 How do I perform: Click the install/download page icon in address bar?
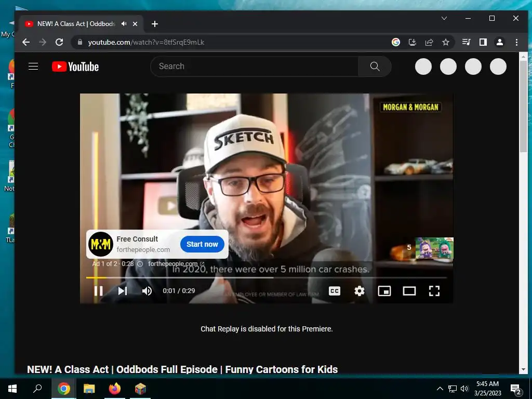(412, 42)
